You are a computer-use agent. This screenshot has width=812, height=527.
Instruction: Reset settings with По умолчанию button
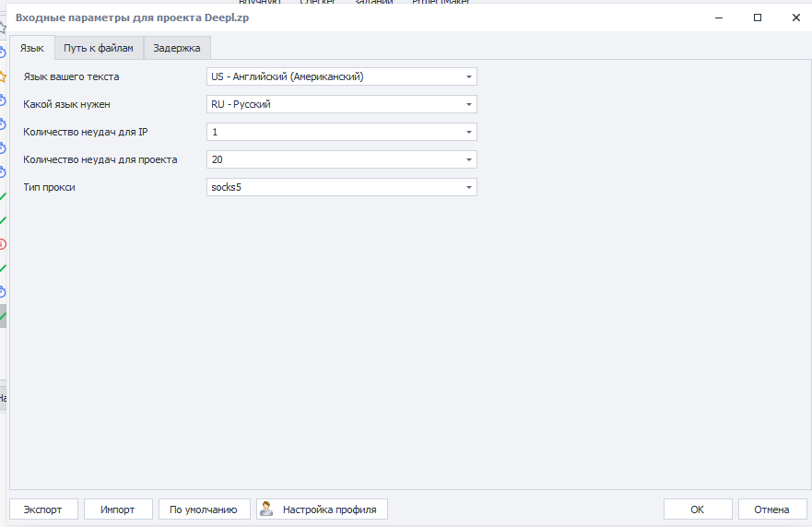(x=204, y=509)
